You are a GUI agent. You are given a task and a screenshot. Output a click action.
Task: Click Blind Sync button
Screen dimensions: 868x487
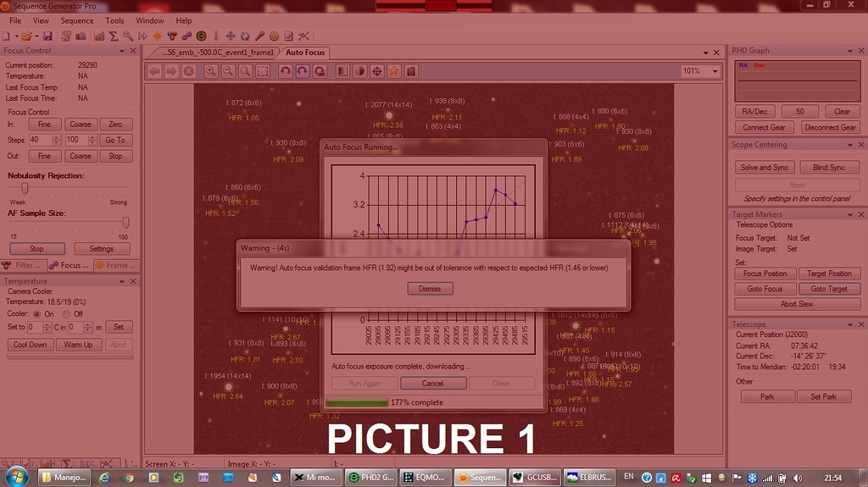(x=829, y=167)
